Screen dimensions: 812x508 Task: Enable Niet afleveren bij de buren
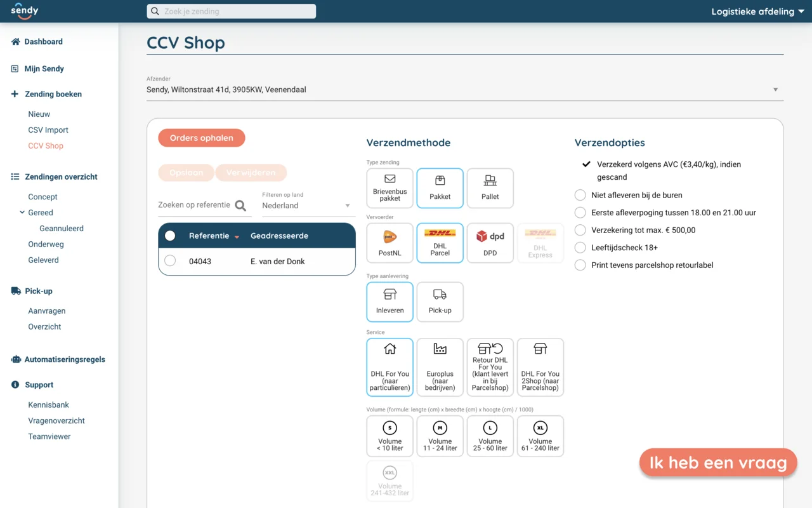[x=580, y=195]
